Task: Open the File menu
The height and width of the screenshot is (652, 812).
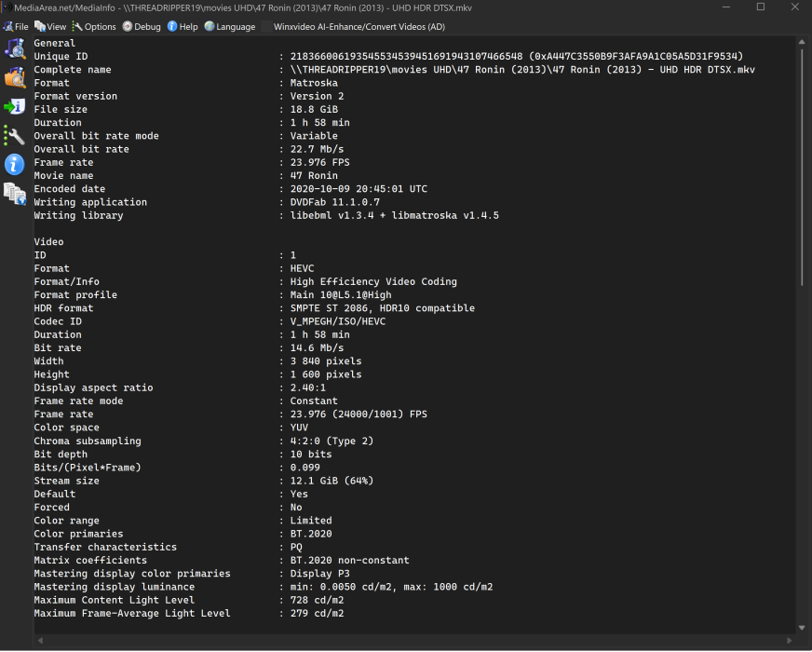Action: coord(16,27)
